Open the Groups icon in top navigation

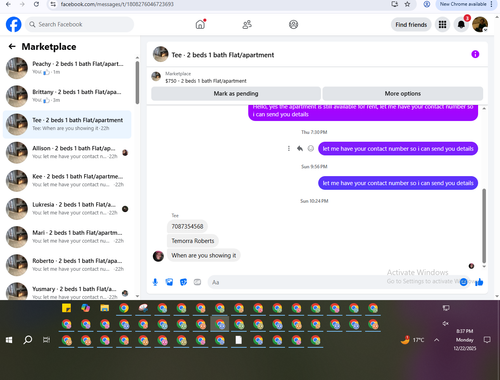[293, 24]
